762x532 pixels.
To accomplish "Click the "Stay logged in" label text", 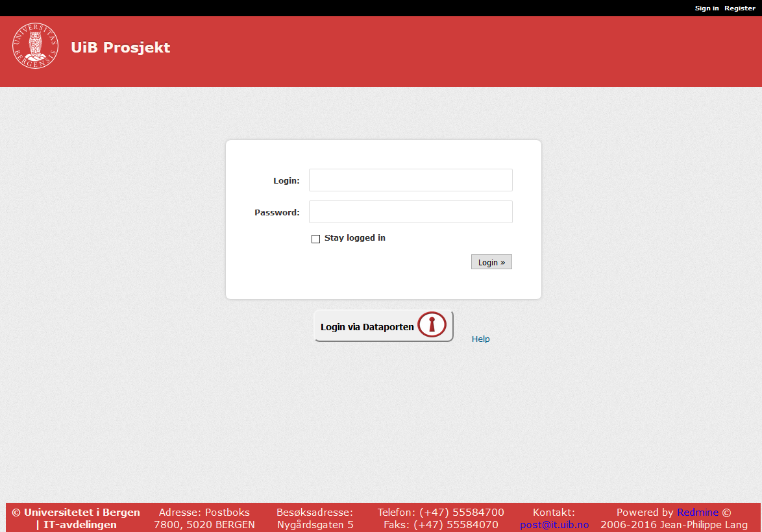I will click(x=354, y=238).
